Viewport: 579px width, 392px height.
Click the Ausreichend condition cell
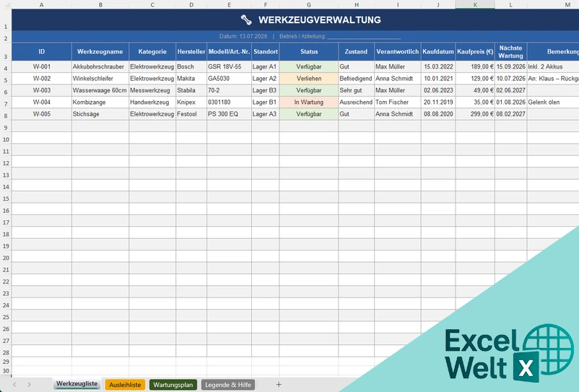(357, 103)
